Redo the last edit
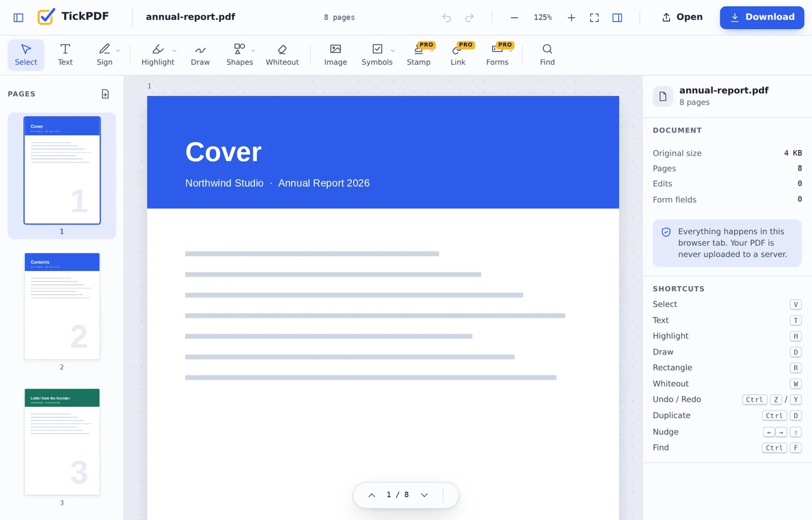 [x=469, y=18]
